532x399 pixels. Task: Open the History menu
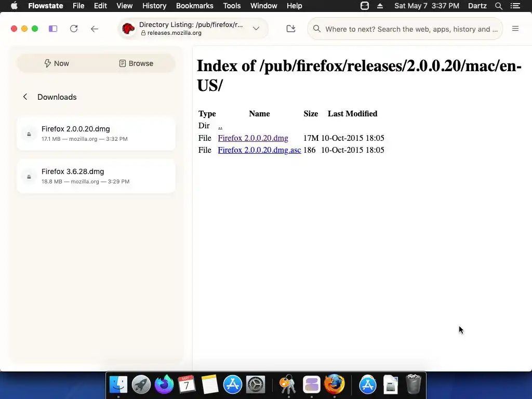(x=154, y=6)
